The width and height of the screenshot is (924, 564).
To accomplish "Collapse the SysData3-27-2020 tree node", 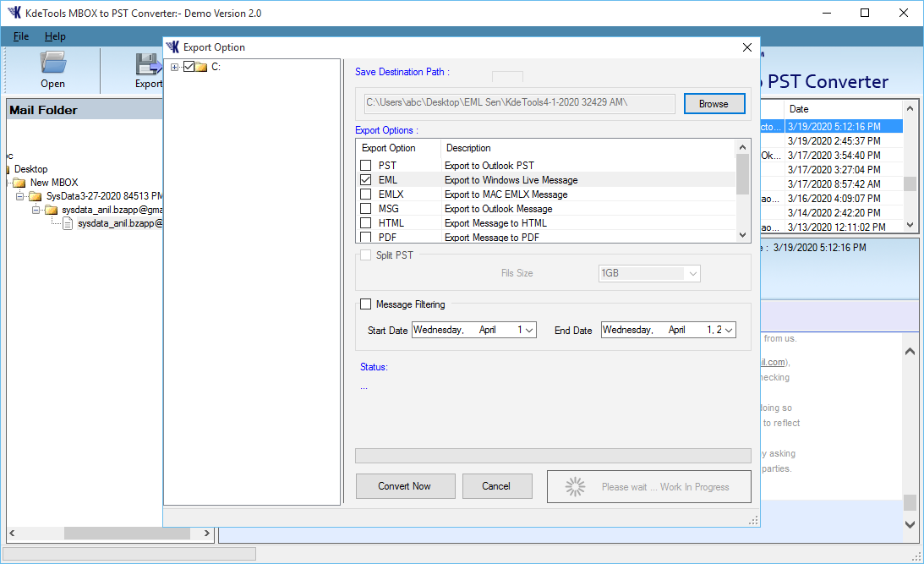I will click(20, 196).
